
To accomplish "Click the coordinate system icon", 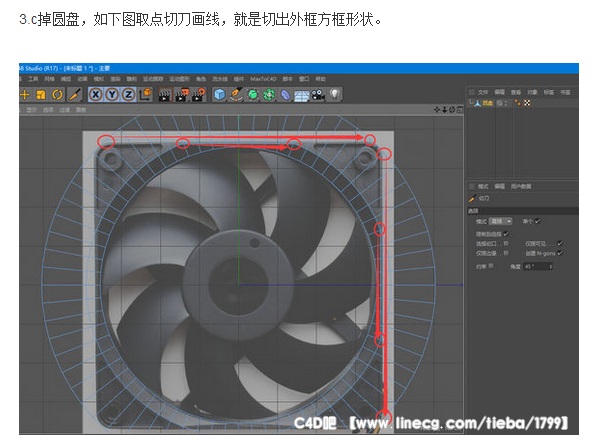I will (145, 94).
